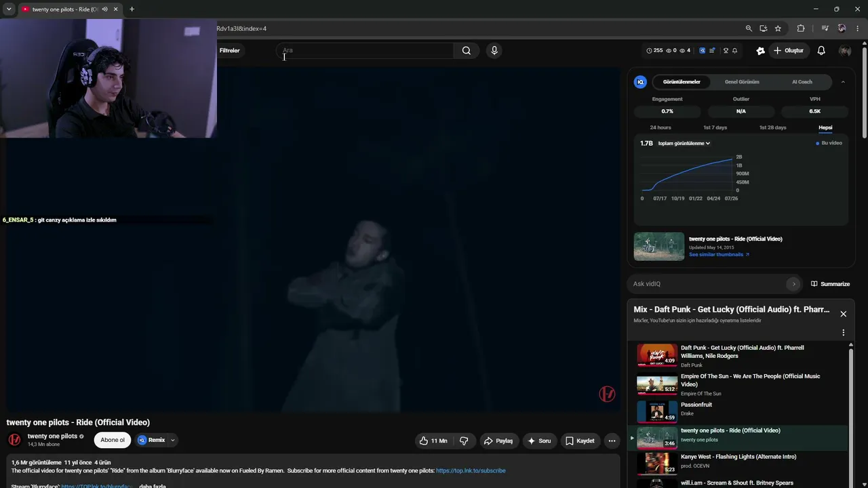This screenshot has height=488, width=868.
Task: Send the Ask vidIQ question arrow
Action: tap(794, 284)
